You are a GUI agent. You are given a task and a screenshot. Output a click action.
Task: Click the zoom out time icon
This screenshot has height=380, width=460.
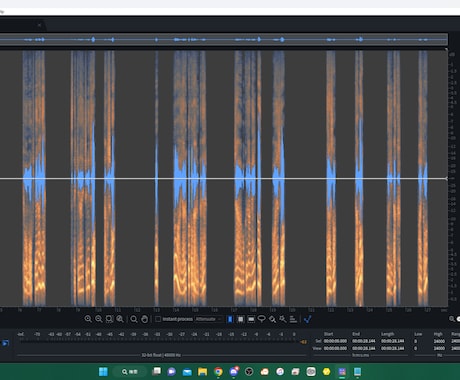(99, 319)
